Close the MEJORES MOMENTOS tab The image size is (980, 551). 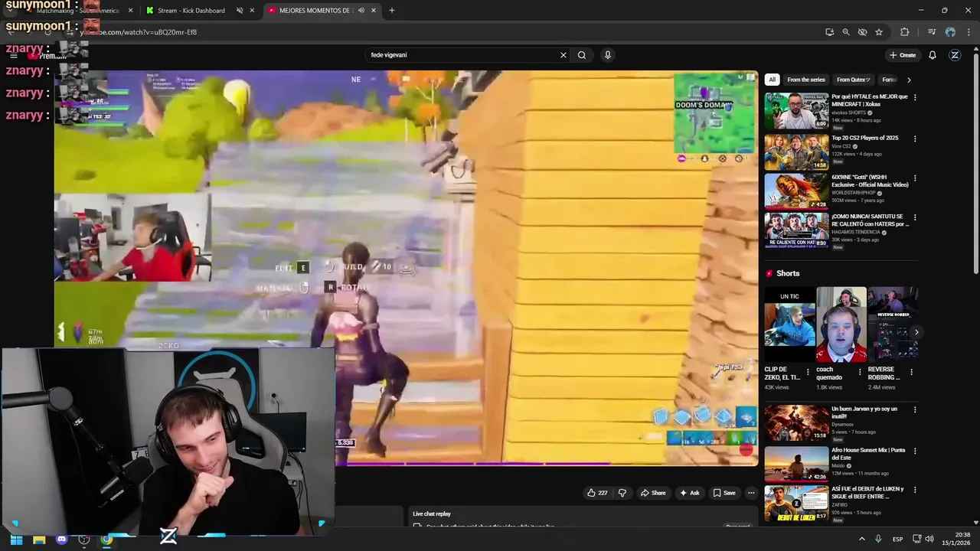click(374, 11)
